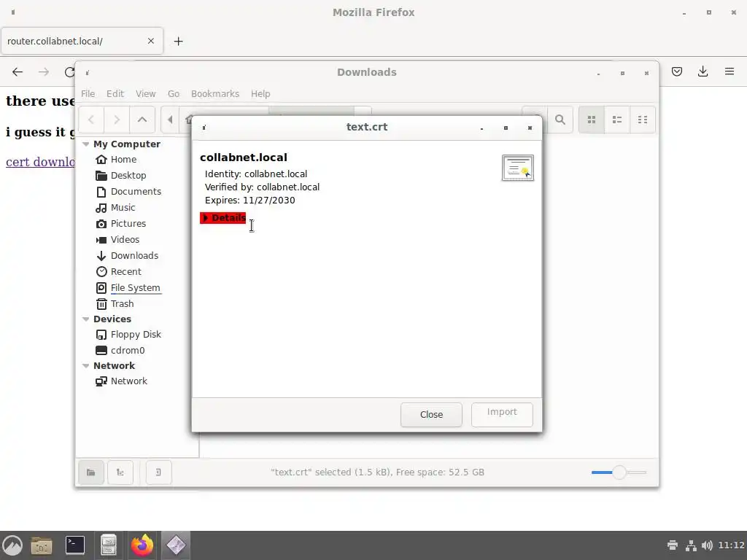Screen dimensions: 747x560
Task: Select the router.collabnet.local tab
Action: (x=82, y=41)
